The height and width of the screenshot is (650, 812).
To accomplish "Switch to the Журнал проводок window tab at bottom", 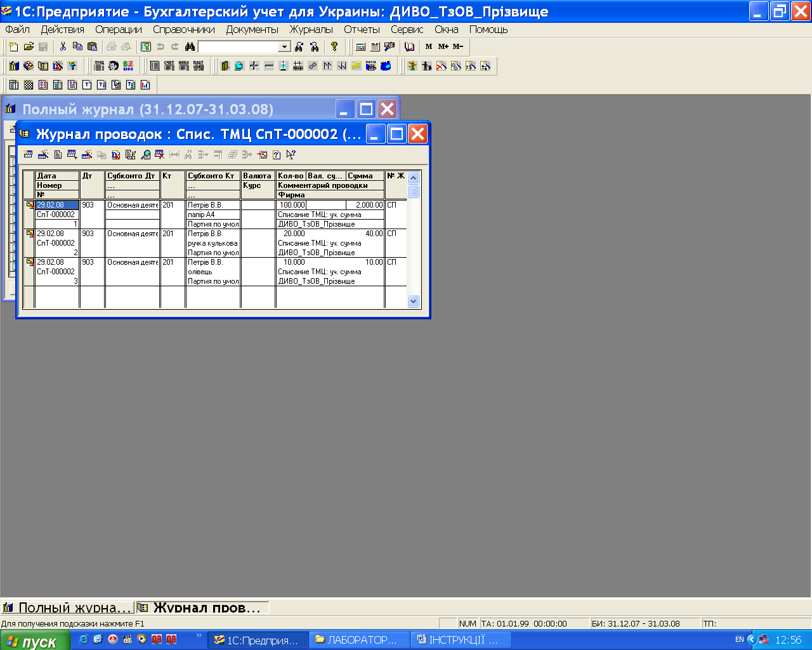I will (x=202, y=607).
